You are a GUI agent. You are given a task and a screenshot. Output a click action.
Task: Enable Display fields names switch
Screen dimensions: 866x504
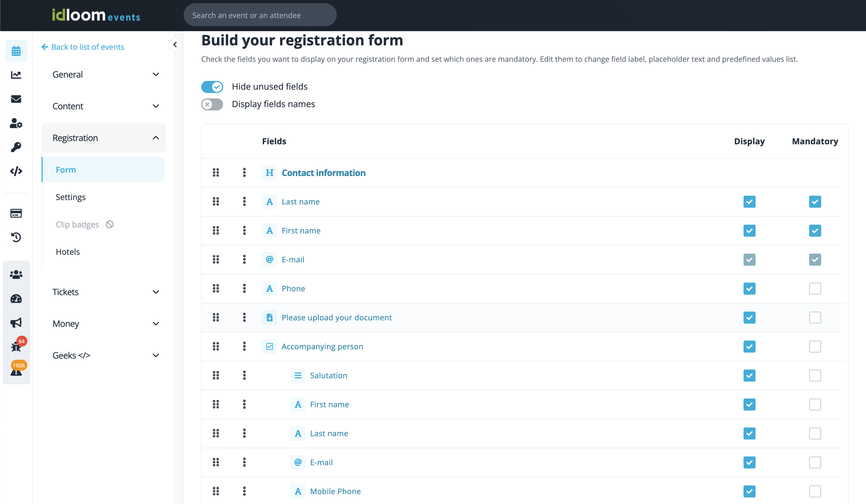pyautogui.click(x=212, y=104)
